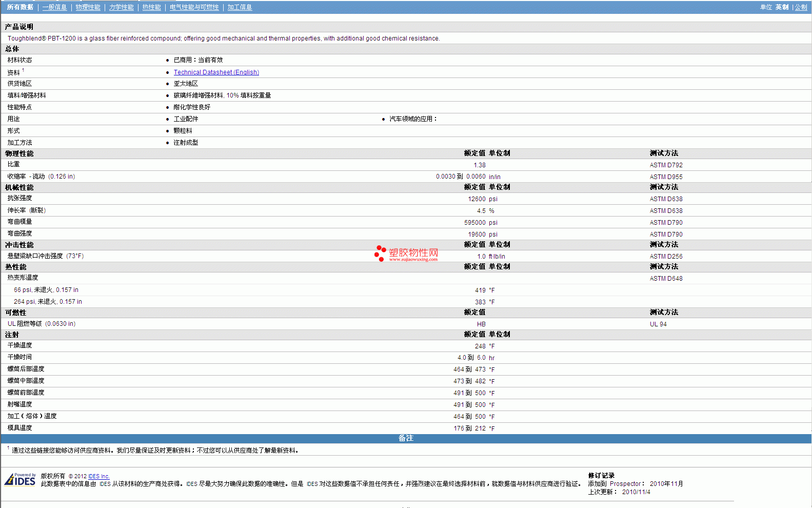Click ASTM D955 test method
The width and height of the screenshot is (812, 508).
tap(666, 177)
